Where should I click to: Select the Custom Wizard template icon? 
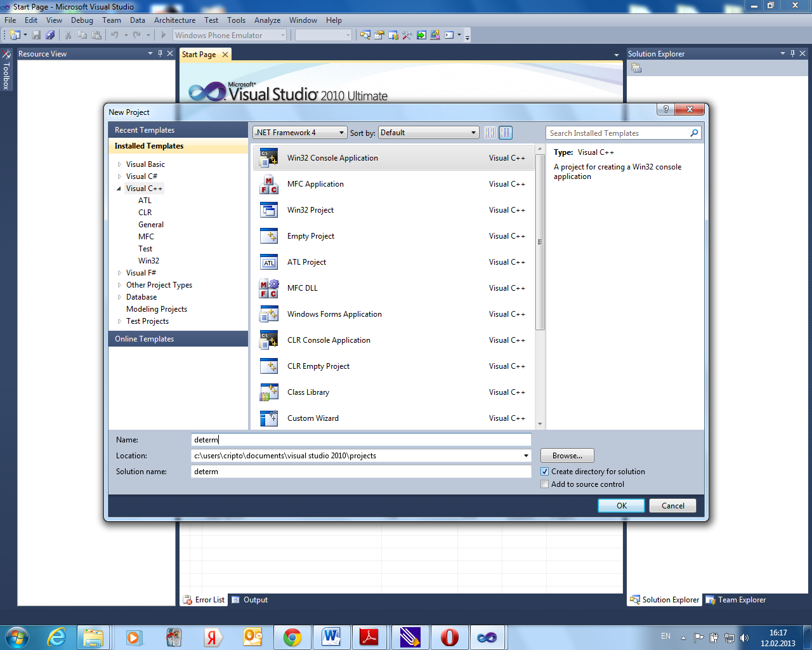[269, 418]
